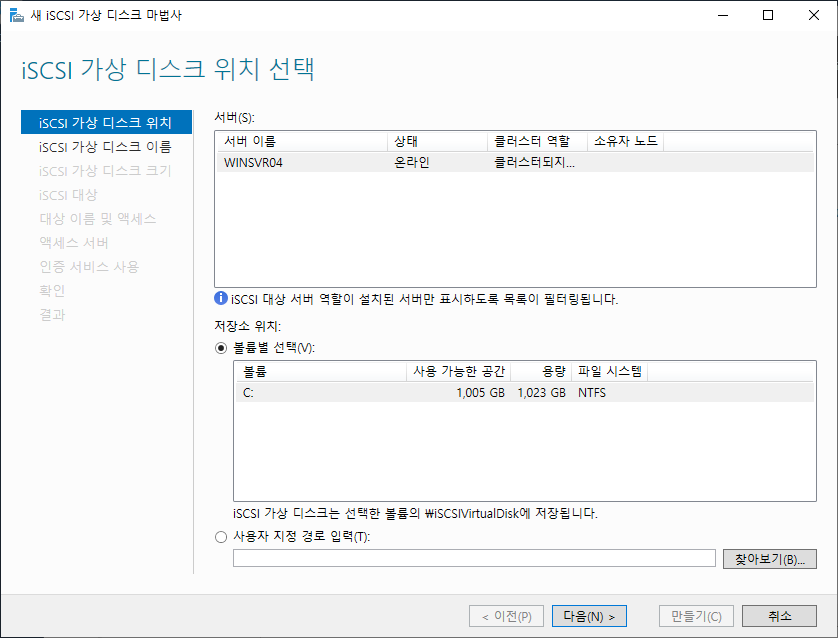Click the '대상 이름 및 액세스' step

(x=98, y=219)
